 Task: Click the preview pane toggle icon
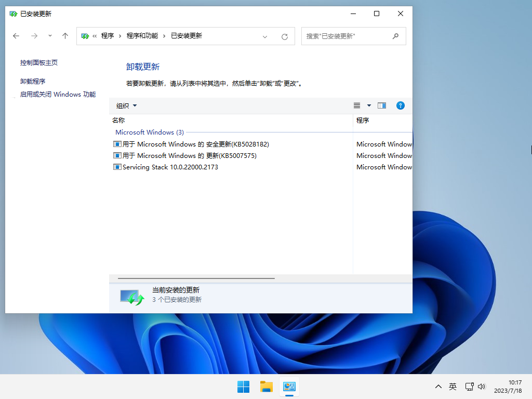381,105
